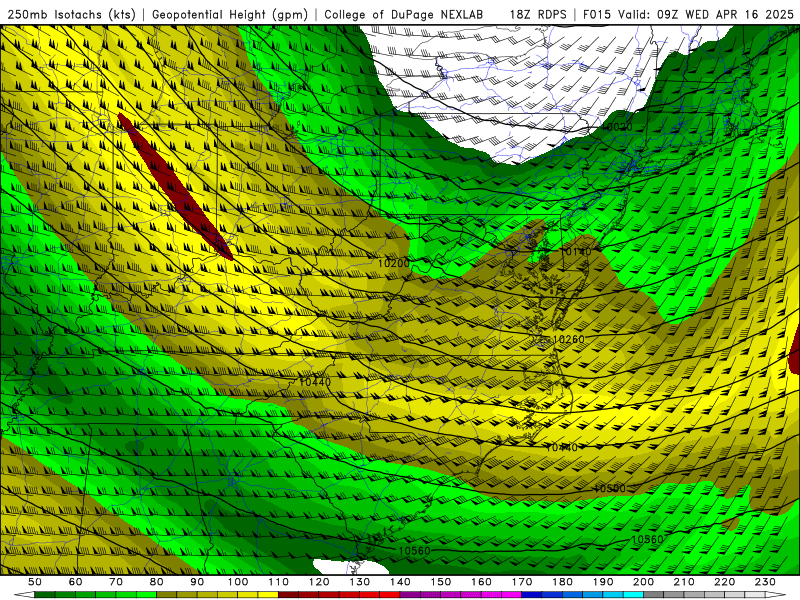Click the 210 value on the color scale
The height and width of the screenshot is (600, 800).
tap(684, 582)
